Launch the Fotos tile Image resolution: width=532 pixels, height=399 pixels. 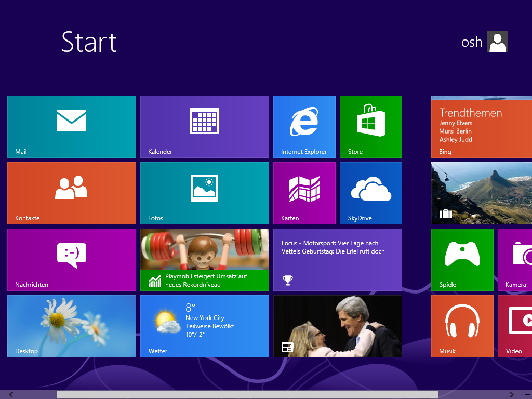(205, 193)
